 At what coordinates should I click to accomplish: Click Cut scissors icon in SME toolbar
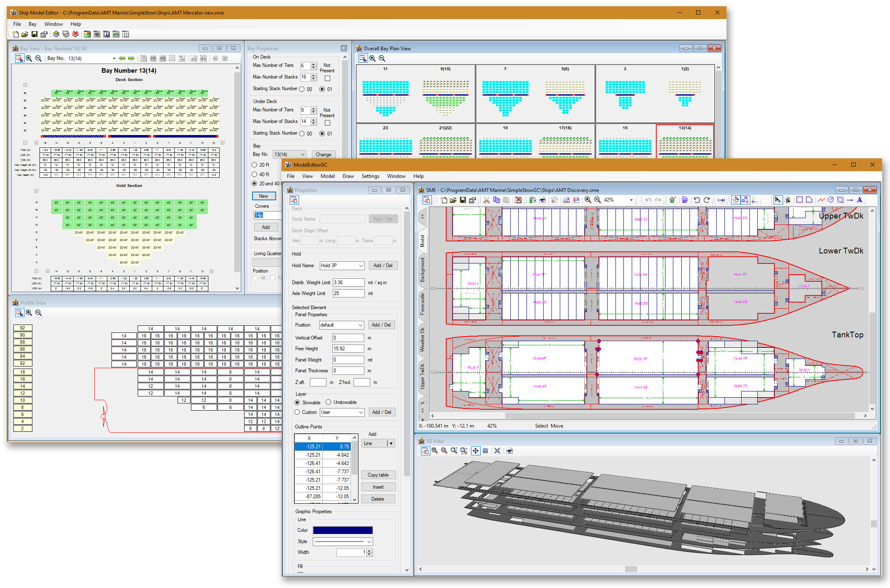coord(486,200)
